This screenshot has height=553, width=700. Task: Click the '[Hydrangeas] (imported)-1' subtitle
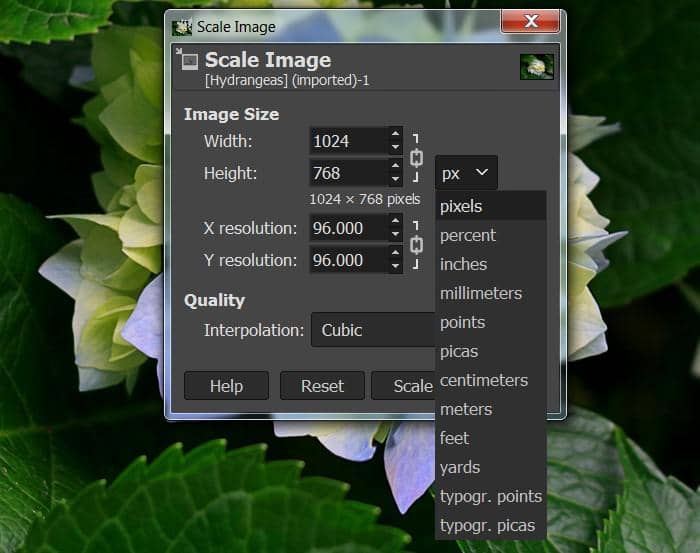[287, 81]
